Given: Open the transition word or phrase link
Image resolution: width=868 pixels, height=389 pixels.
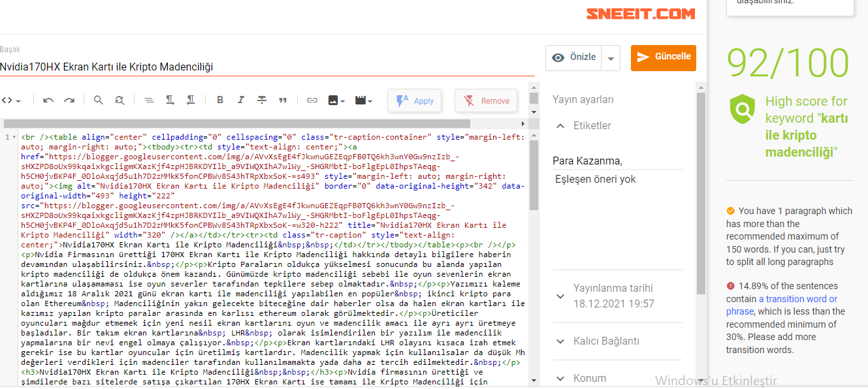Looking at the screenshot, I should click(x=782, y=305).
